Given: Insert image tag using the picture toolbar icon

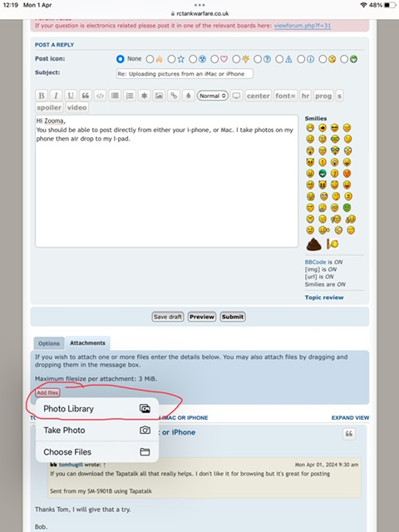Looking at the screenshot, I should (x=159, y=96).
